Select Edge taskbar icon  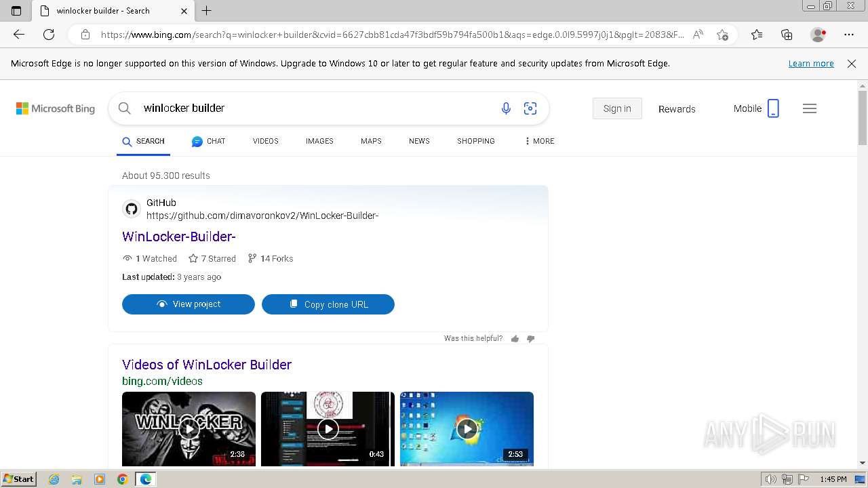[145, 479]
